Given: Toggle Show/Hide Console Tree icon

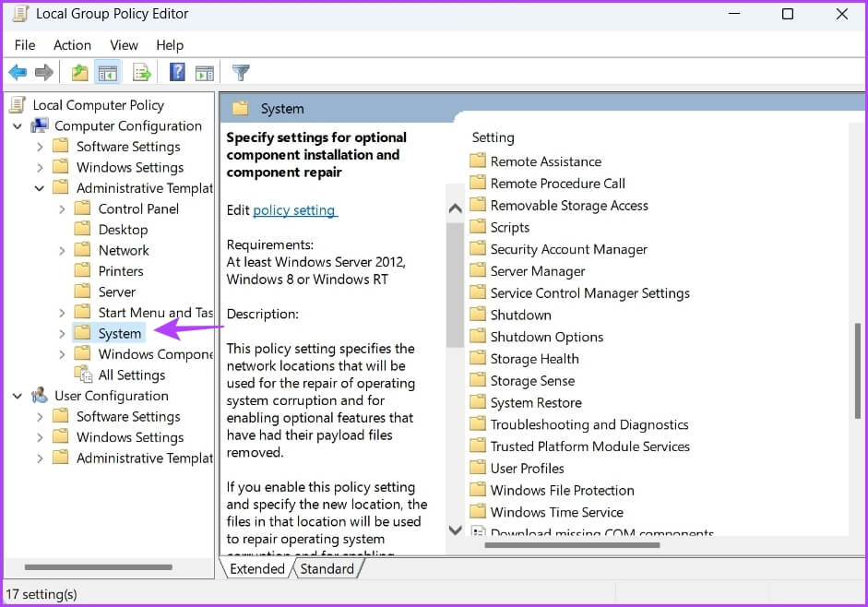Looking at the screenshot, I should coord(108,73).
